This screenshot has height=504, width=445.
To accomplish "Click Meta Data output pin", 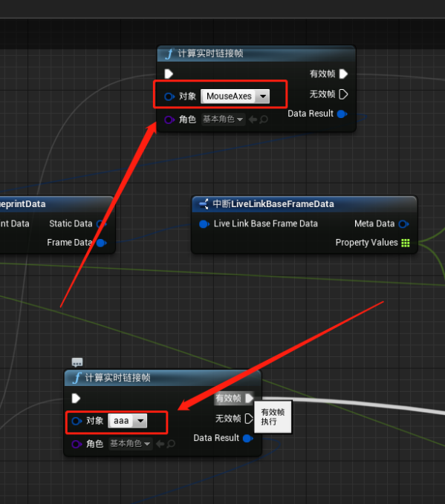I will click(403, 224).
